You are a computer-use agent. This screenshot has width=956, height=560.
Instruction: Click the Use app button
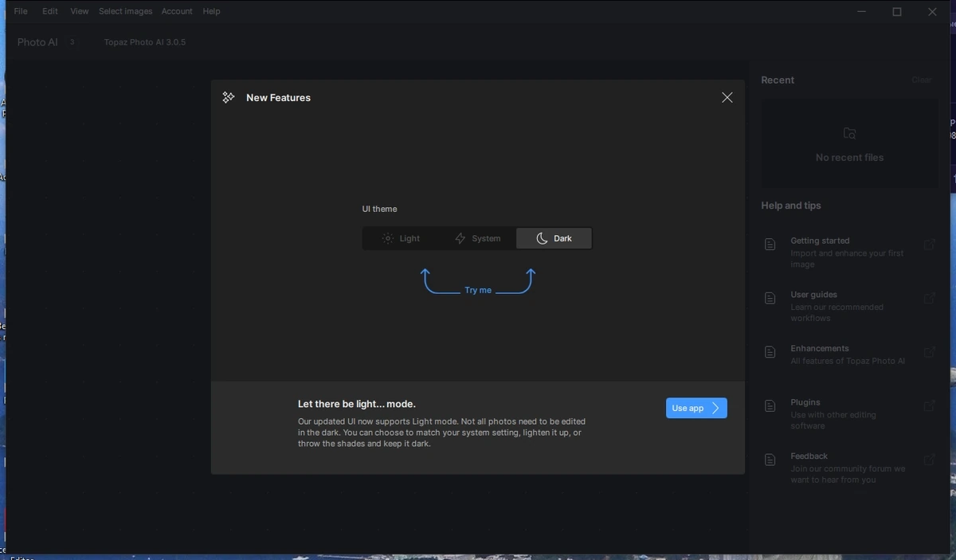pyautogui.click(x=696, y=408)
